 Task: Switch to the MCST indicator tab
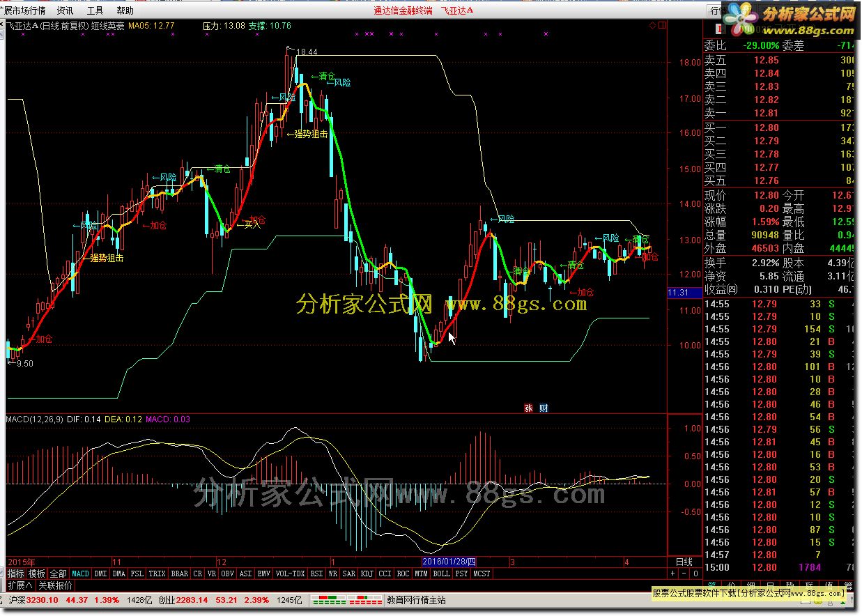(482, 573)
